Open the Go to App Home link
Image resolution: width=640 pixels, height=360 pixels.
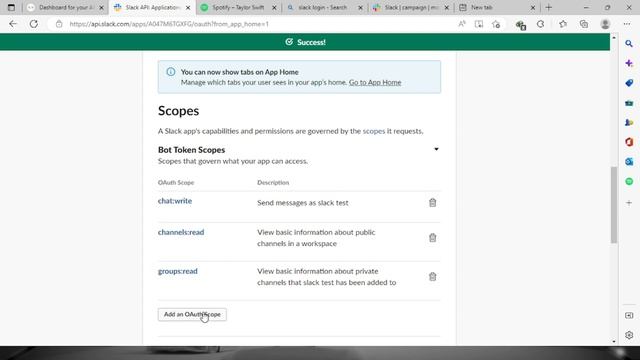pos(375,82)
